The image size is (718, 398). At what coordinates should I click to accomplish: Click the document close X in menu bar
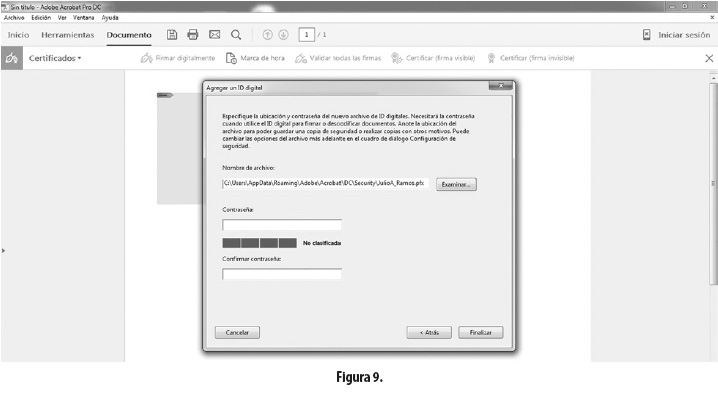pyautogui.click(x=712, y=17)
